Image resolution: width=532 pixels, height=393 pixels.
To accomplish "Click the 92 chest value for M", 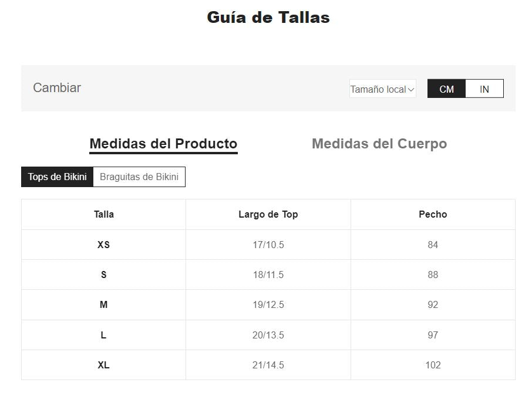I will [x=433, y=304].
